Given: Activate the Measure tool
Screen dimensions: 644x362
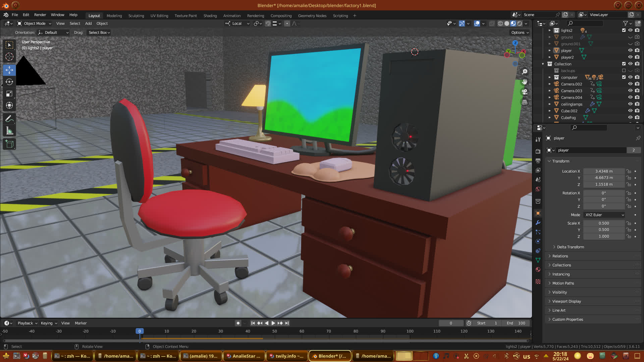Looking at the screenshot, I should pyautogui.click(x=9, y=131).
